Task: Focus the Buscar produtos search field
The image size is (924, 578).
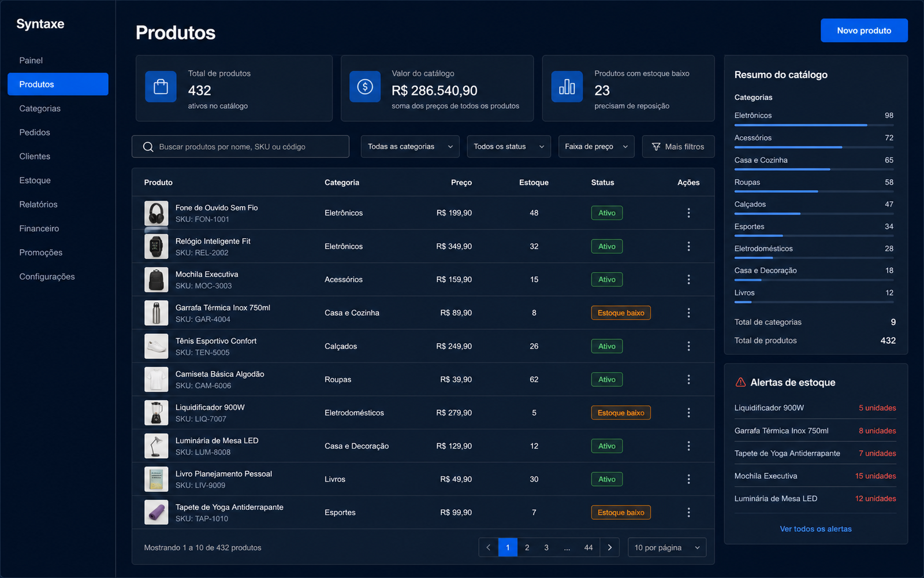Action: point(240,147)
